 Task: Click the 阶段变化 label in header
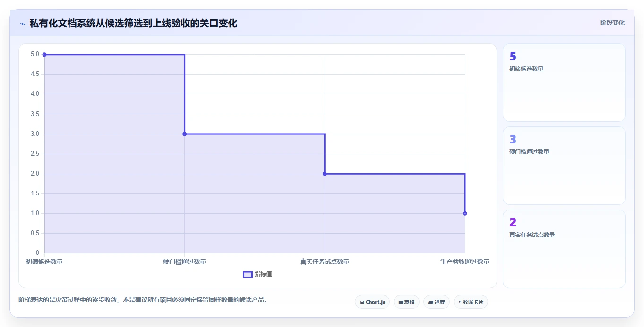612,23
